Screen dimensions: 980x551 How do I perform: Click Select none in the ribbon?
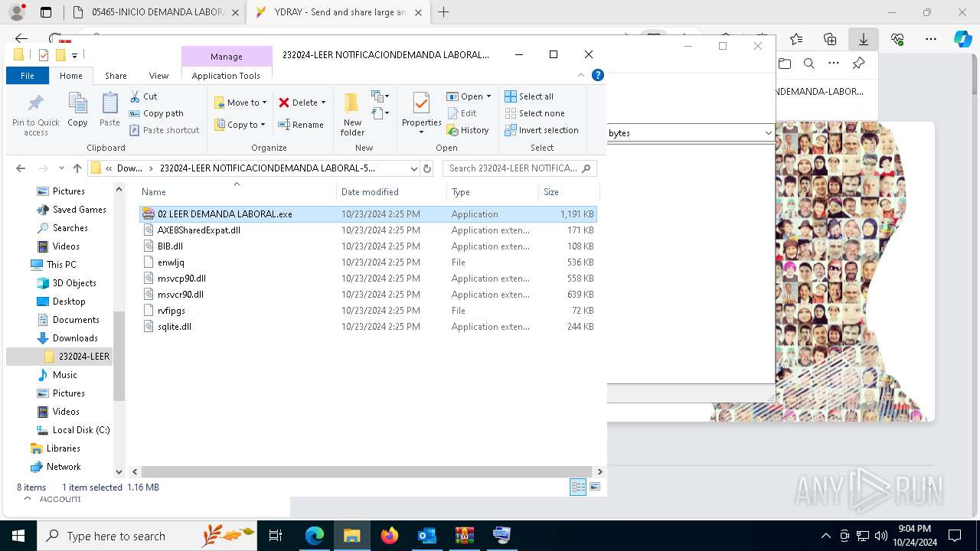coord(534,113)
